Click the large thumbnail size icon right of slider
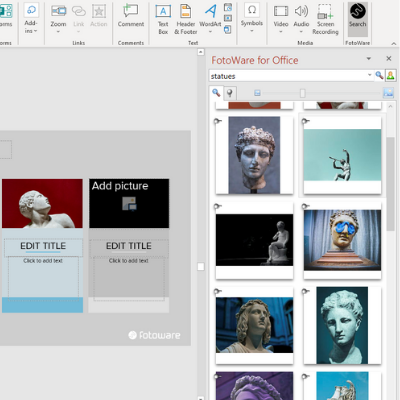400x400 pixels. (x=388, y=93)
